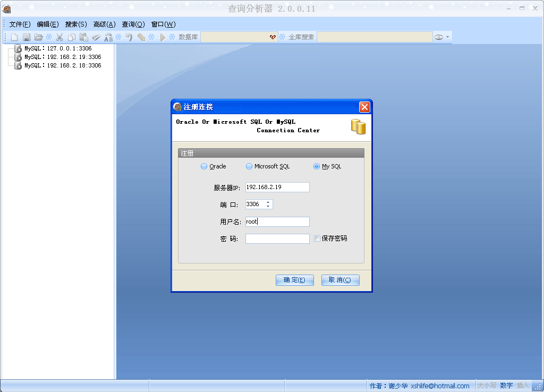Open the 编辑(E) menu
This screenshot has height=392, width=544.
[48, 24]
